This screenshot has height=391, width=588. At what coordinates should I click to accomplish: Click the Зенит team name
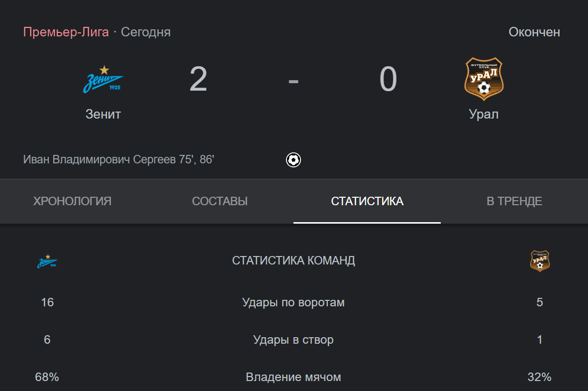pos(103,114)
